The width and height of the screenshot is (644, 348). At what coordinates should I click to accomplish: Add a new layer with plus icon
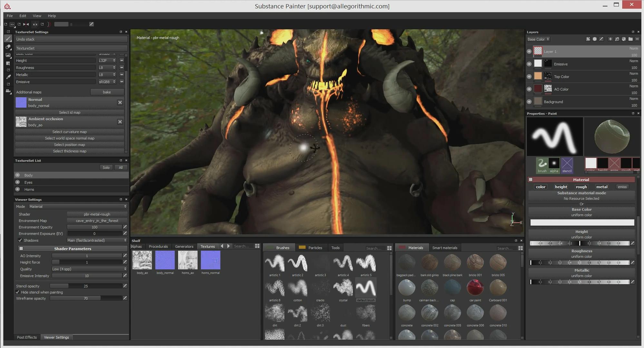tap(610, 39)
